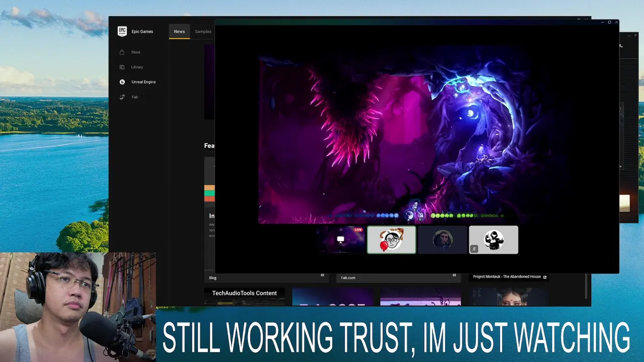Open the character portrait thumbnail at bottom
The height and width of the screenshot is (362, 644).
click(509, 297)
